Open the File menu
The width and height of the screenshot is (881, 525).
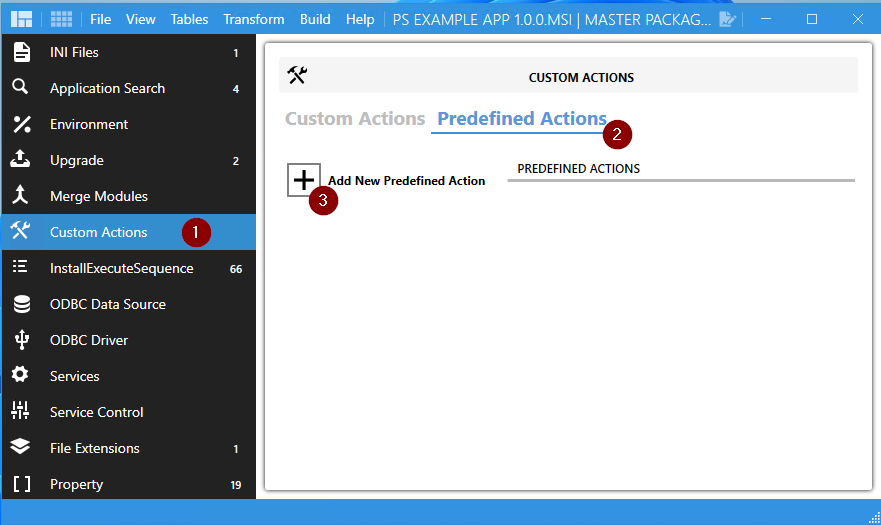pos(101,19)
